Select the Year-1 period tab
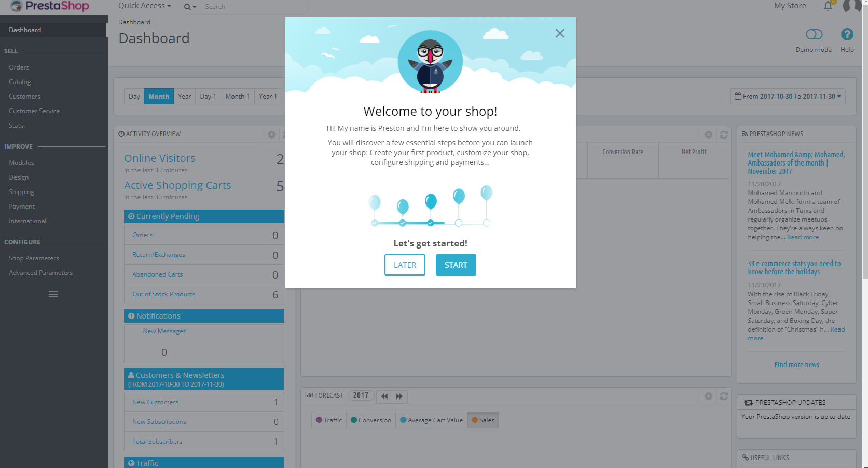Image resolution: width=868 pixels, height=468 pixels. (268, 97)
